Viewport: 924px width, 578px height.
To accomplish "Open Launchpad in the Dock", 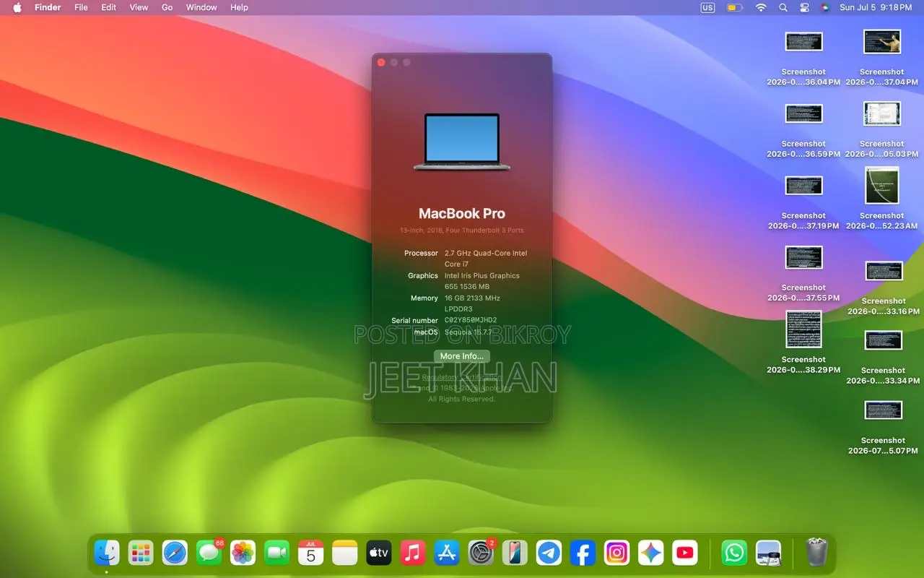I will 141,553.
